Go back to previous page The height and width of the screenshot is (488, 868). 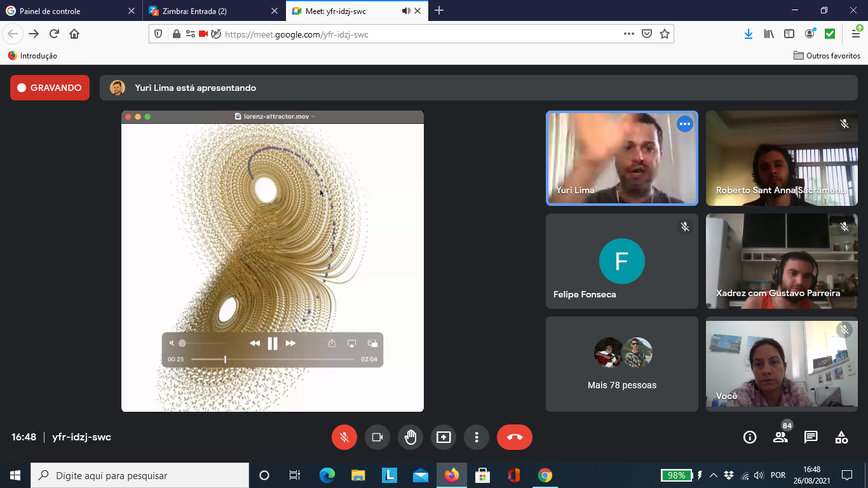pyautogui.click(x=13, y=34)
